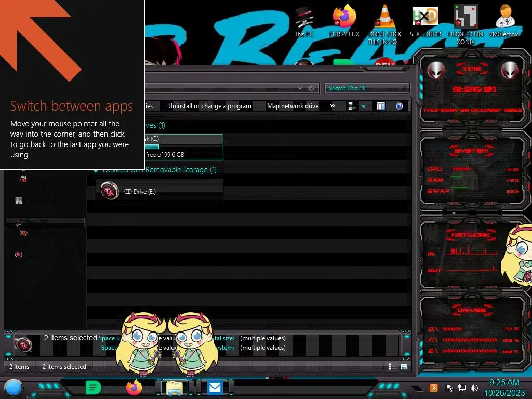
Task: Click the status bar "2 items" text
Action: pos(19,367)
